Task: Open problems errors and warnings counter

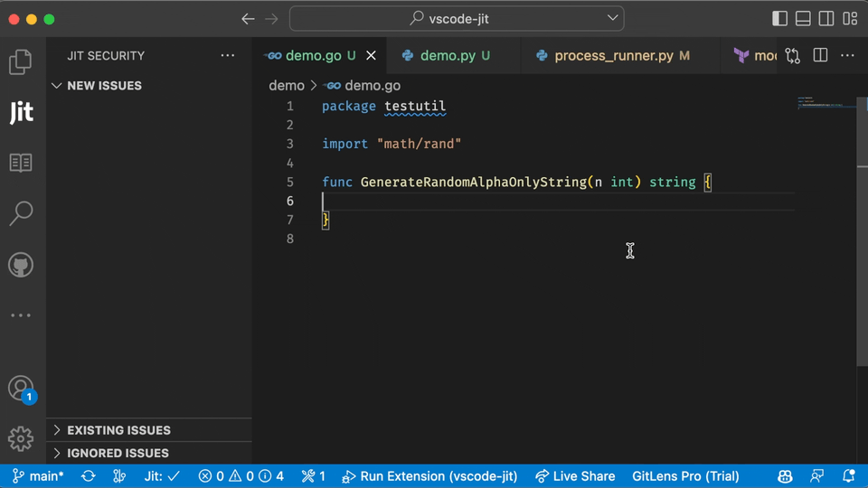Action: pos(241,476)
